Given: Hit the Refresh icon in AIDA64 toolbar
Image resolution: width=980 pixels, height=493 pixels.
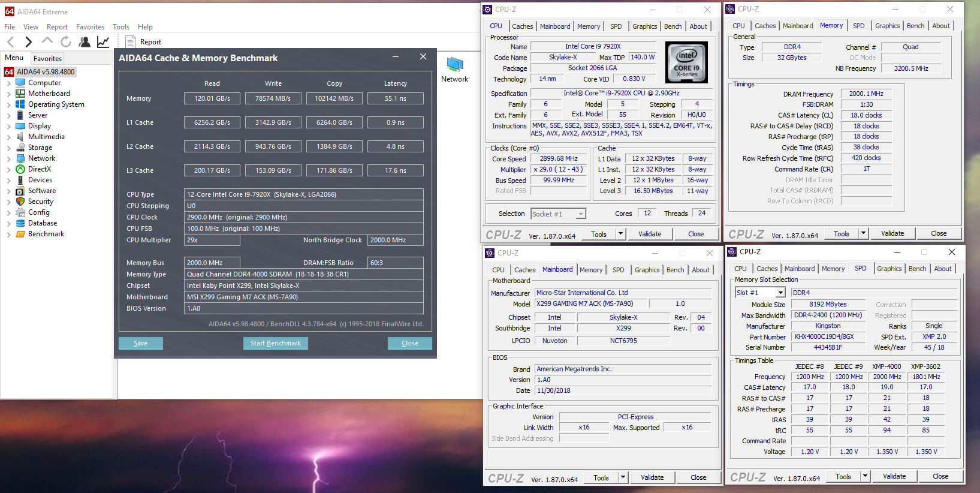Looking at the screenshot, I should 66,41.
